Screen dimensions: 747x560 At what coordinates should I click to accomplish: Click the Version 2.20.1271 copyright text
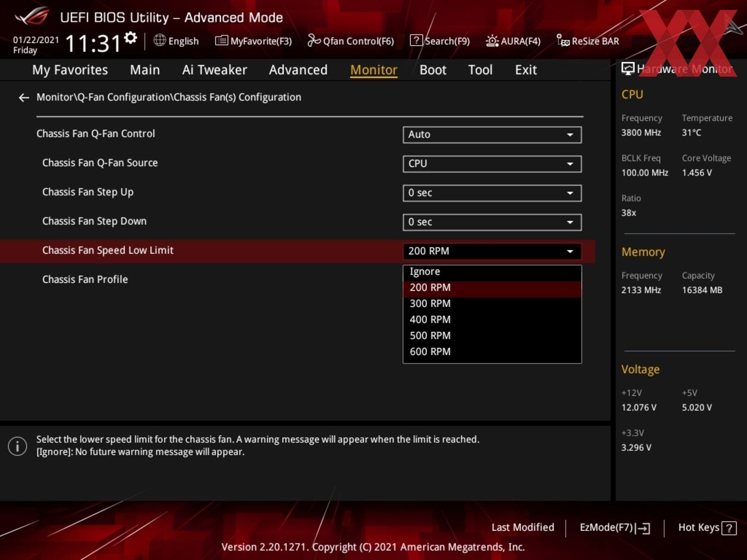373,547
